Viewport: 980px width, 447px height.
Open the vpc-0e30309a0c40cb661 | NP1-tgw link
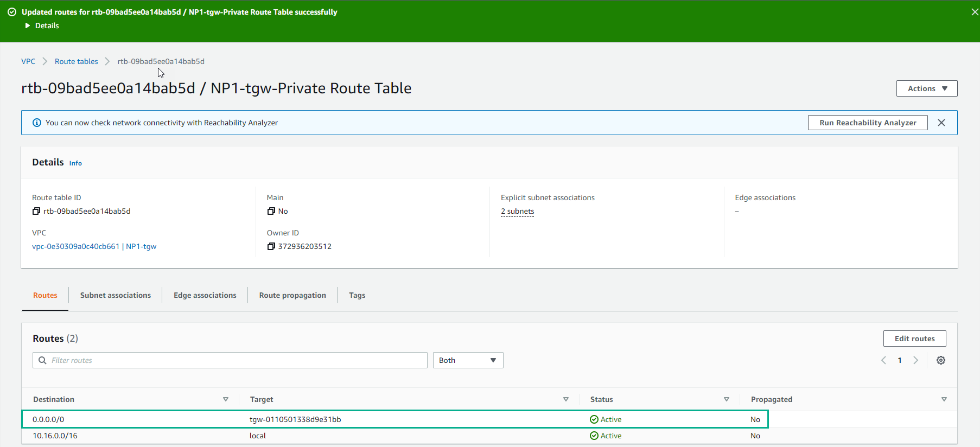tap(94, 246)
